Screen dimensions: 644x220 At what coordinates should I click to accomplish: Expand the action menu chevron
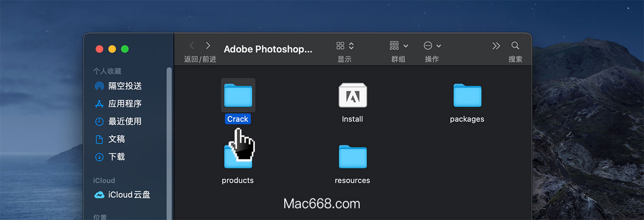(438, 46)
